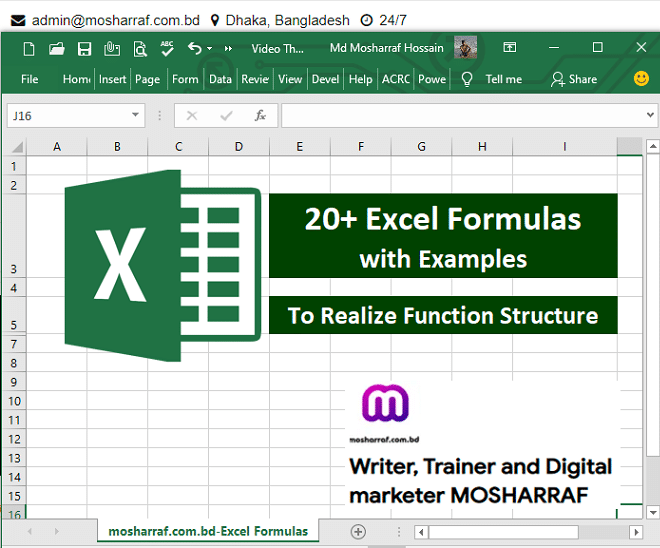Open the Developer tab
Image resolution: width=660 pixels, height=548 pixels.
pos(325,79)
